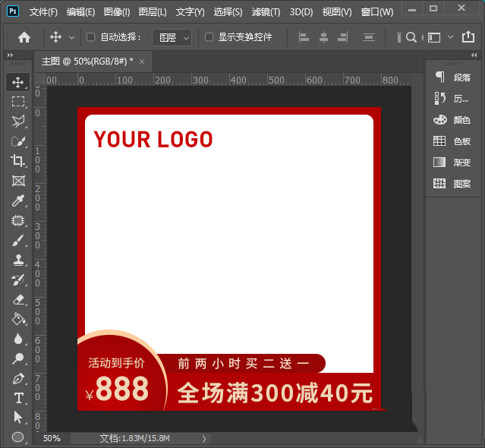Open 3D(D) menu
This screenshot has width=485, height=448.
coord(301,11)
